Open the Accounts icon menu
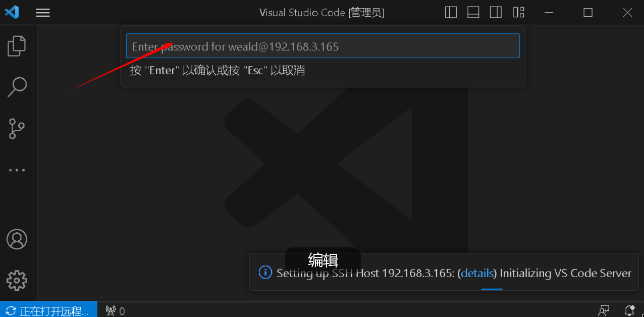This screenshot has width=644, height=317. pyautogui.click(x=17, y=239)
